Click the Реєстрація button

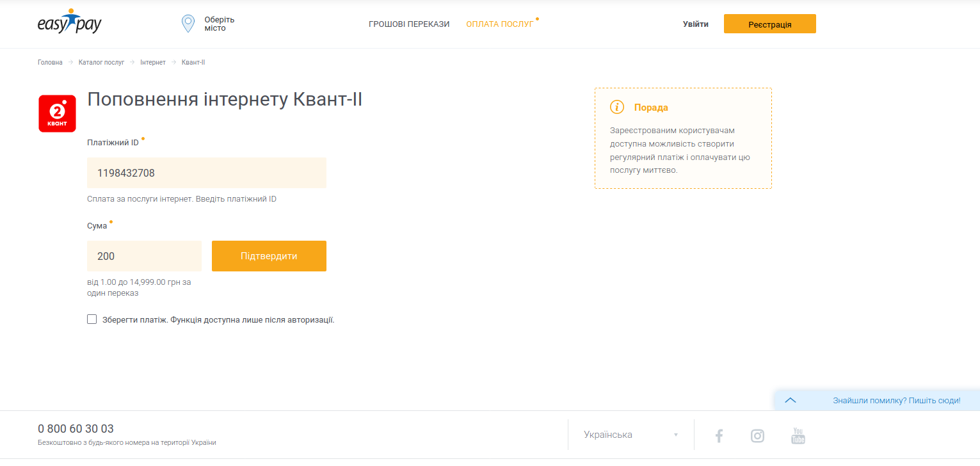click(769, 24)
